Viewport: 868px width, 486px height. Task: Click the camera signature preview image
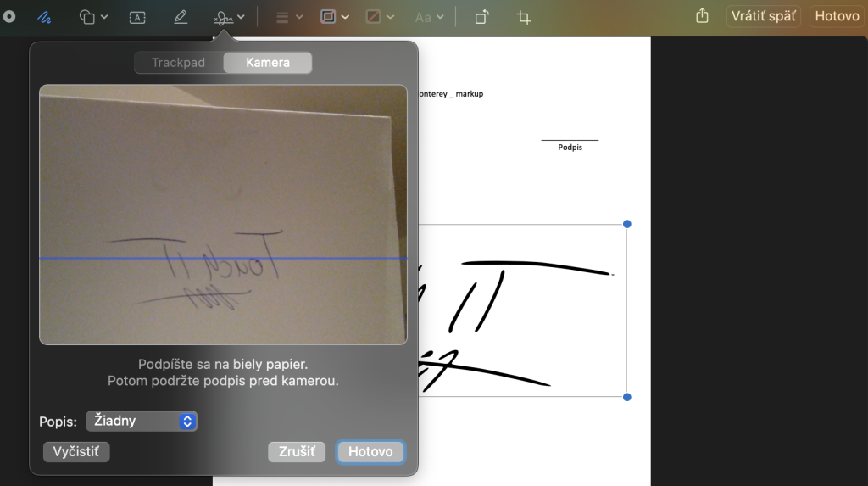coord(223,214)
